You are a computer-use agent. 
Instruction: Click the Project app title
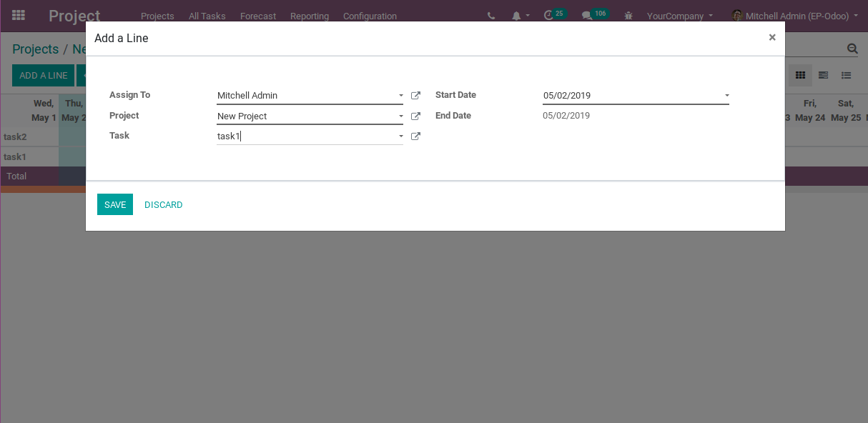point(74,16)
